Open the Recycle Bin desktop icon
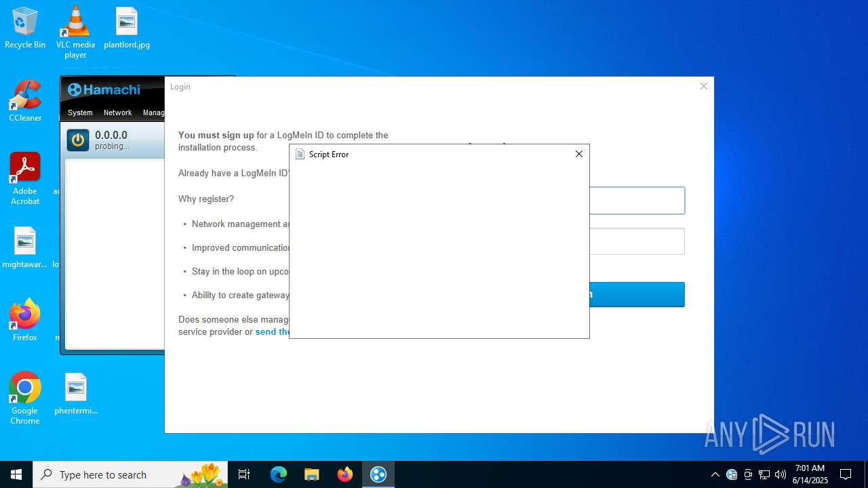Viewport: 868px width, 488px height. point(25,28)
